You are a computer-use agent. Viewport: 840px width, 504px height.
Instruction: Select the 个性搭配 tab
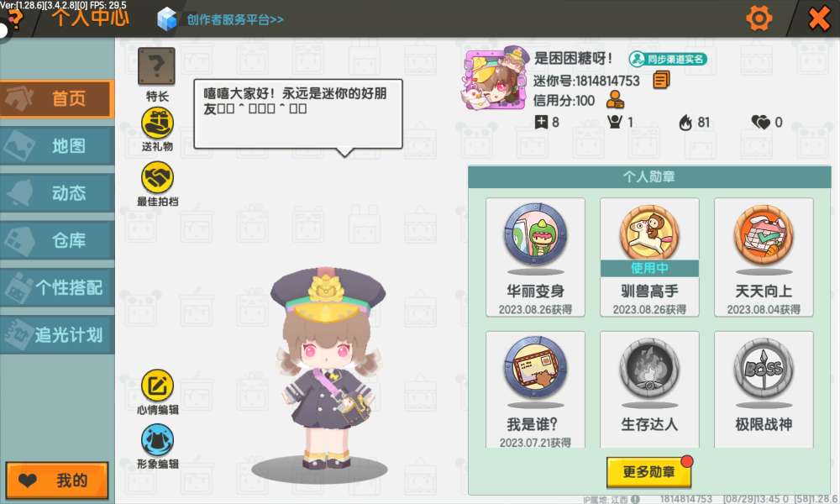(57, 287)
